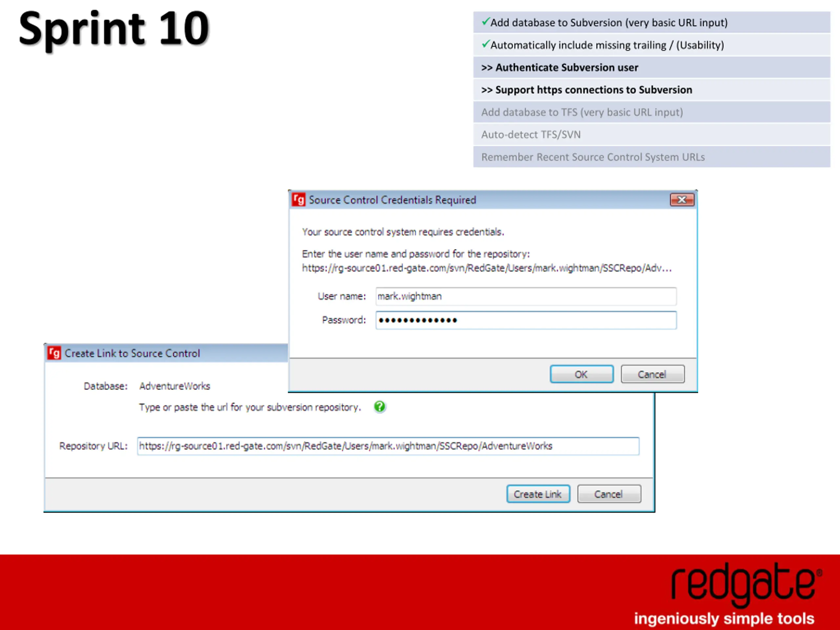Viewport: 840px width, 630px height.
Task: Click the 'Password:' label
Action: coord(344,320)
